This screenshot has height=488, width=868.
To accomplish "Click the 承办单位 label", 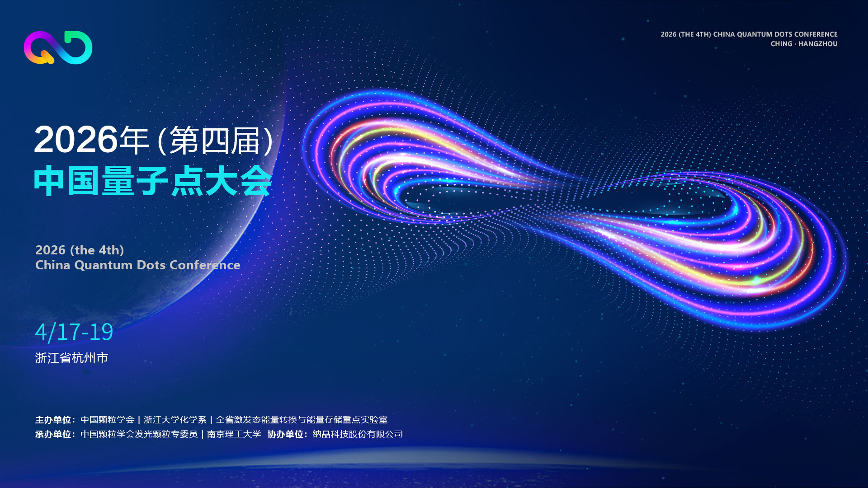I will [x=53, y=434].
